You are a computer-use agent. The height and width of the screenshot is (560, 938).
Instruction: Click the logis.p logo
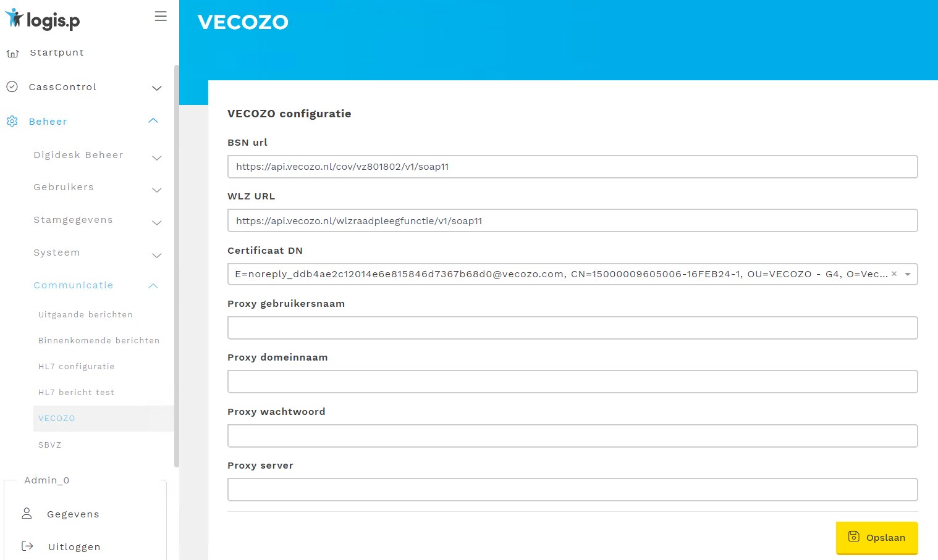[43, 20]
